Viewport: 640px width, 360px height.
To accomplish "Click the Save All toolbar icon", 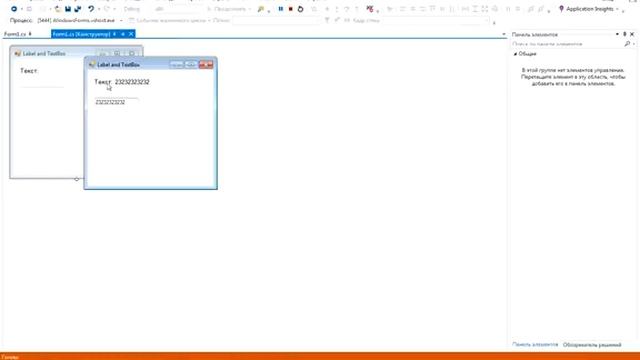I will tap(78, 9).
